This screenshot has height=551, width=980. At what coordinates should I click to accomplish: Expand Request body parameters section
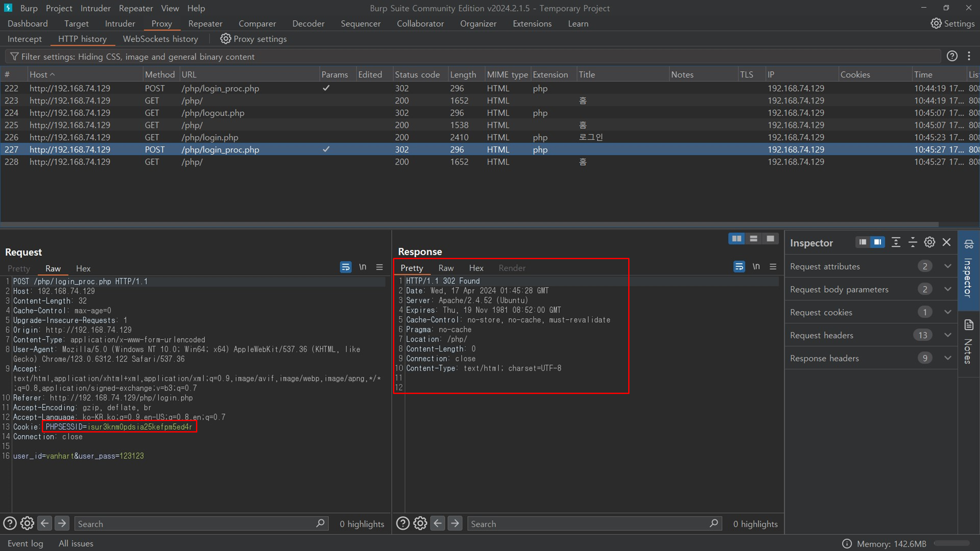tap(948, 290)
